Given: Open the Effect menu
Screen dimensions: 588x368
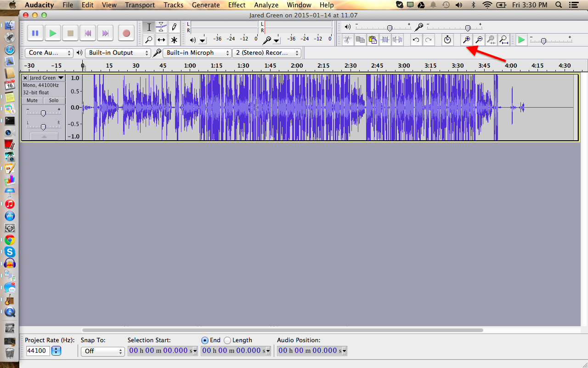Looking at the screenshot, I should (x=237, y=5).
